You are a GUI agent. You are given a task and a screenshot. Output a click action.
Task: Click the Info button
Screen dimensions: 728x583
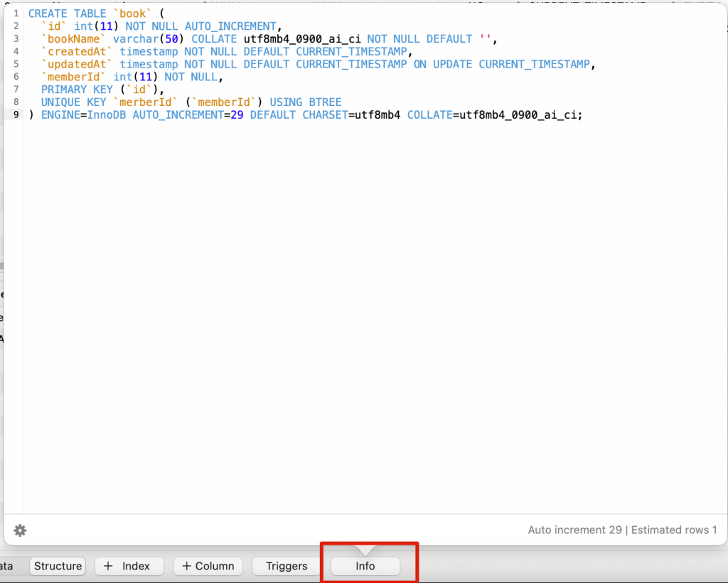[365, 566]
